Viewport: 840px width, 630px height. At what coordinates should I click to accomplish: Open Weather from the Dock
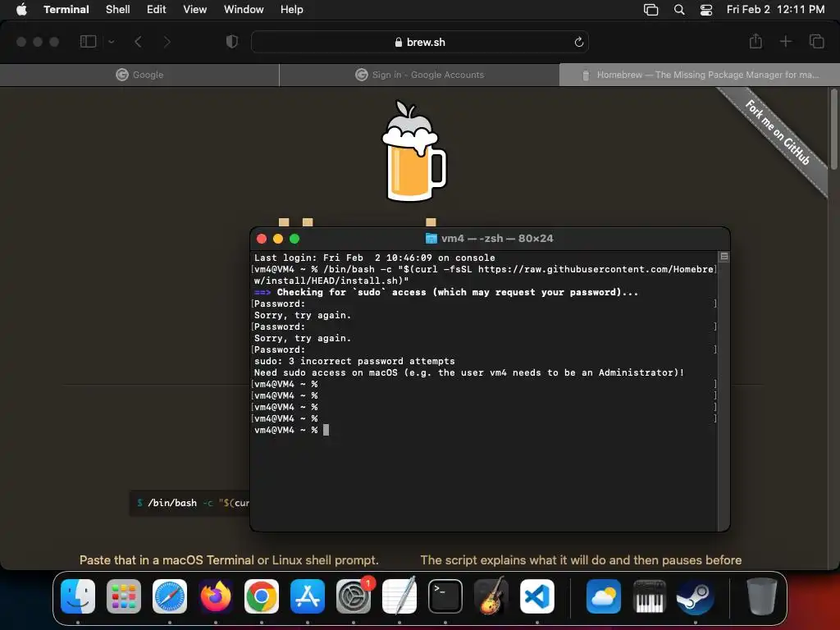click(603, 596)
